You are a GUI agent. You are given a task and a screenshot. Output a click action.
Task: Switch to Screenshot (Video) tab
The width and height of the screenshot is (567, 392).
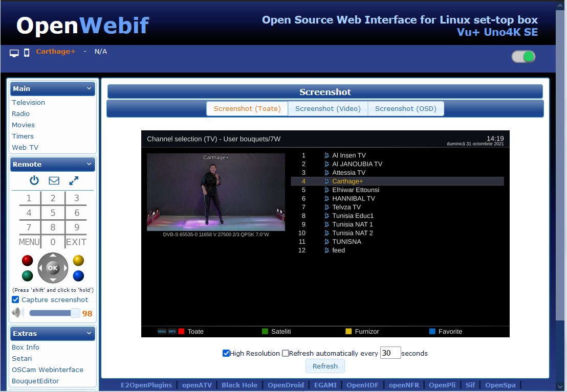tap(328, 109)
